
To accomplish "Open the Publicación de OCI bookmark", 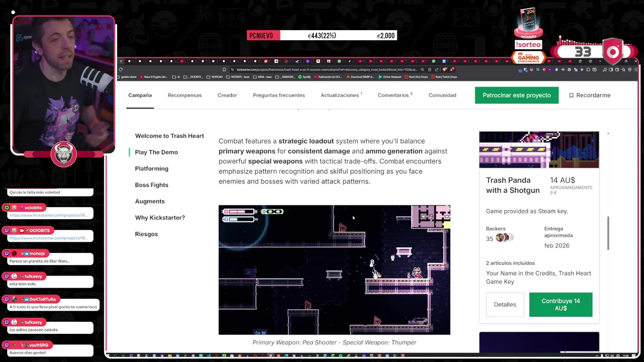I will (328, 77).
